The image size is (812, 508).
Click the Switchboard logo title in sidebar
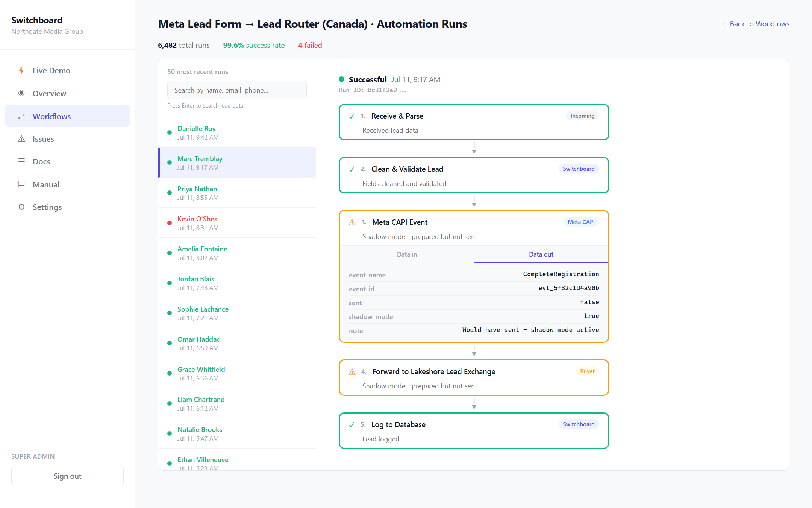(x=37, y=20)
